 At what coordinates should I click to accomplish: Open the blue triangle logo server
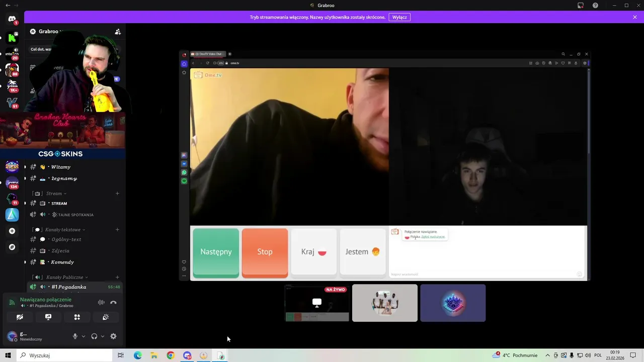pos(12,215)
